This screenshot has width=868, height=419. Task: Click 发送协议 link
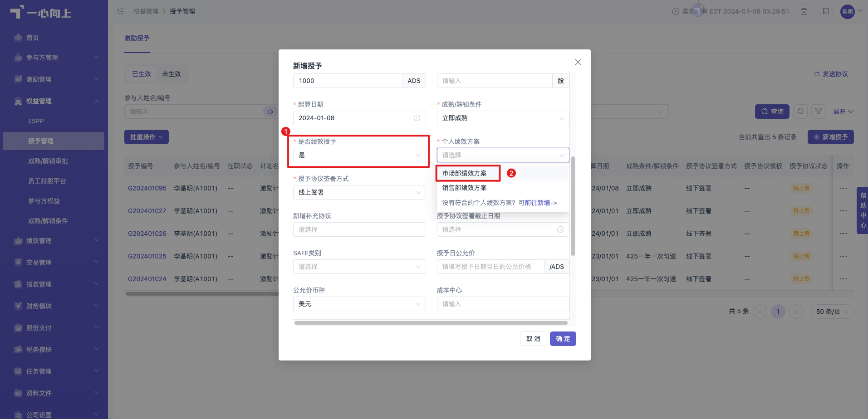(831, 74)
